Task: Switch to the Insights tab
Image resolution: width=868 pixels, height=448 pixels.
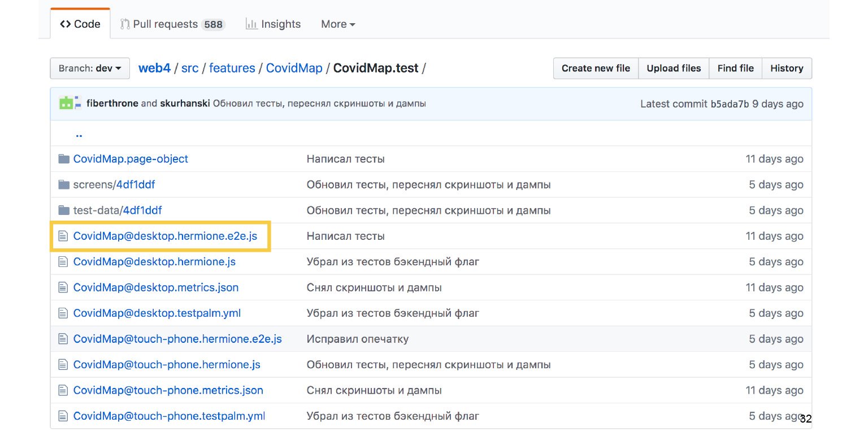Action: click(x=281, y=24)
